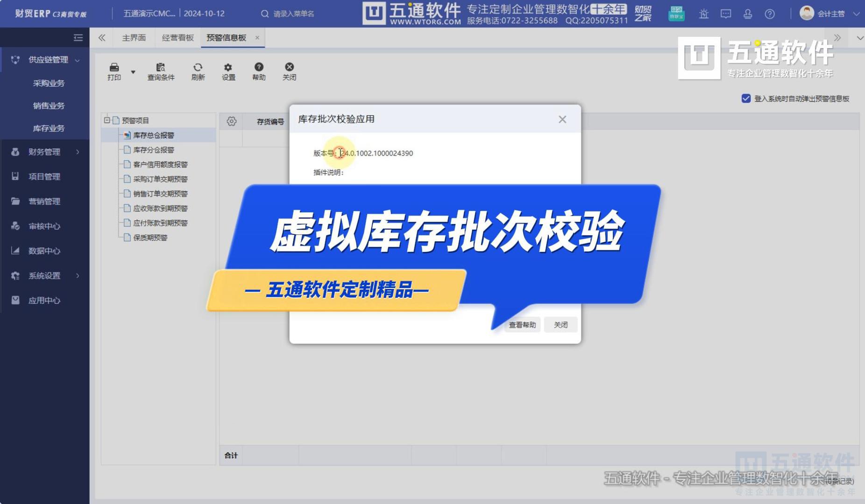Click the 审核中心 sidebar icon
The height and width of the screenshot is (504, 865).
pyautogui.click(x=15, y=226)
